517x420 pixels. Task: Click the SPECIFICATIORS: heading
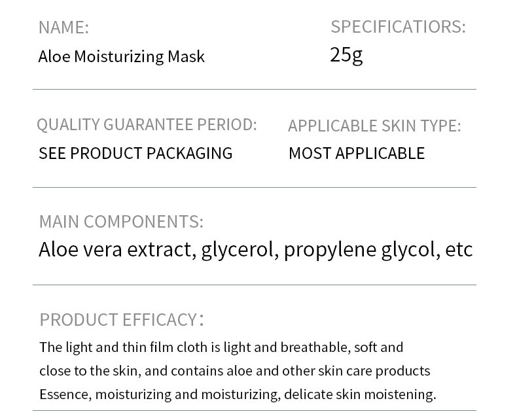coord(398,27)
